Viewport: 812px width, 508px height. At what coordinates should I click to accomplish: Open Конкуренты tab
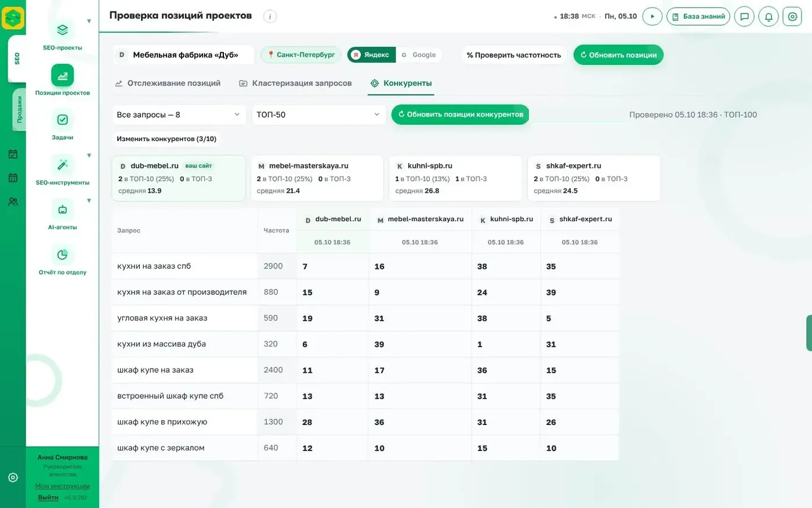[x=401, y=83]
